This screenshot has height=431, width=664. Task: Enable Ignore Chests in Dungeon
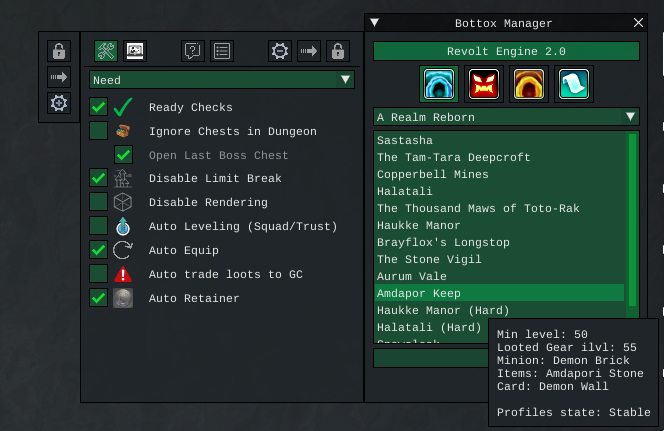99,131
